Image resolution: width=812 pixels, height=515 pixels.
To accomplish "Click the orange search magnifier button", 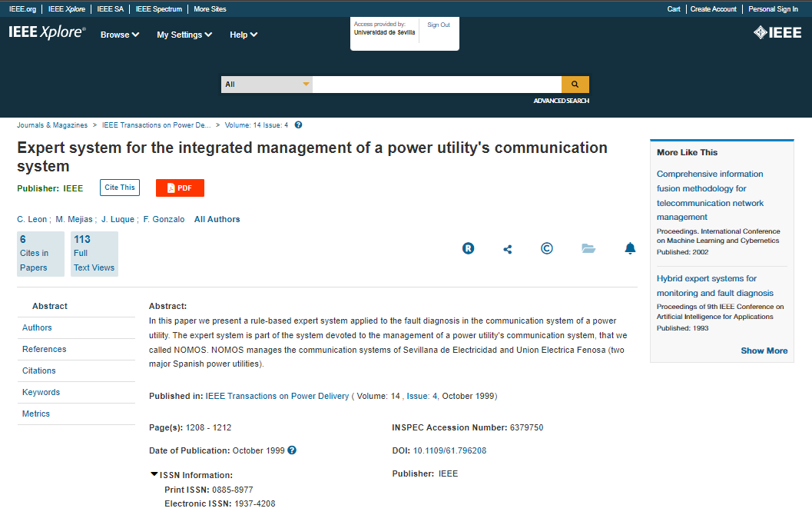I will 575,85.
